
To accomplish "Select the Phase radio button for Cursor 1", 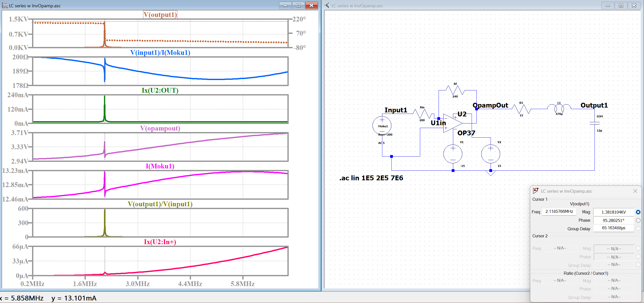I will click(x=638, y=220).
